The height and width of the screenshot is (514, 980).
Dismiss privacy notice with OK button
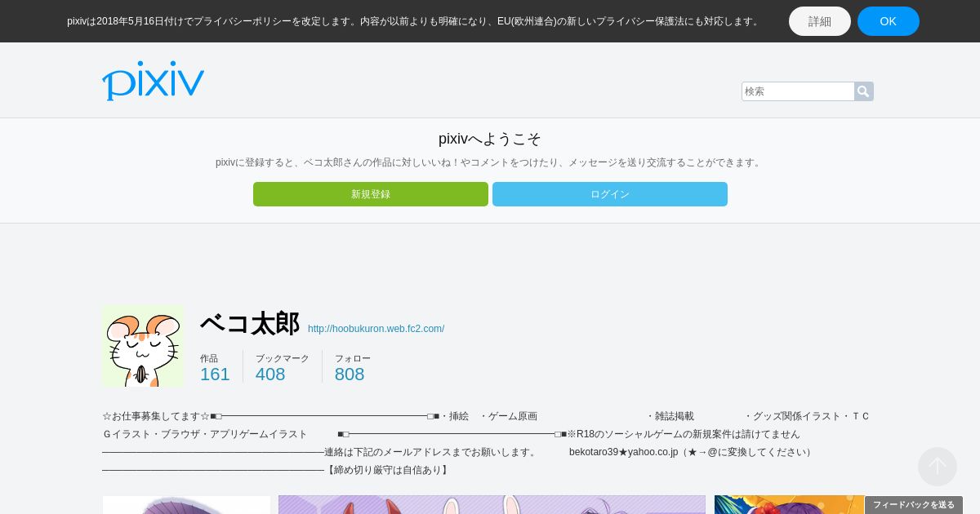click(x=888, y=21)
